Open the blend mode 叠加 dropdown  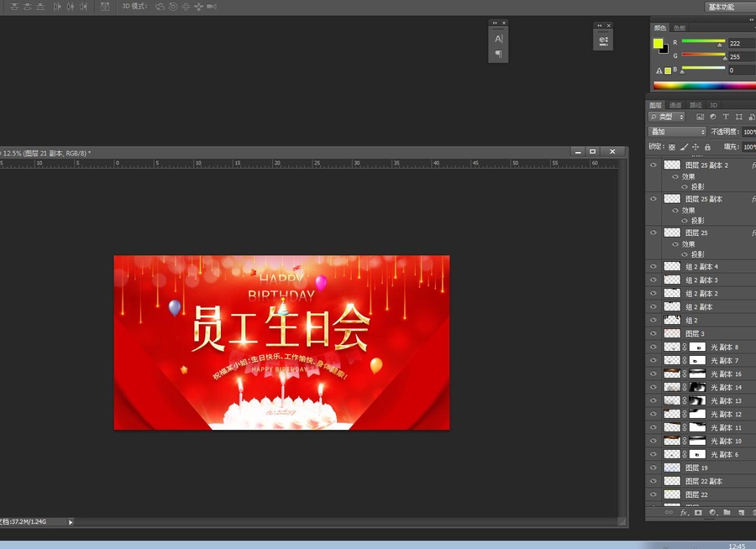click(x=677, y=132)
